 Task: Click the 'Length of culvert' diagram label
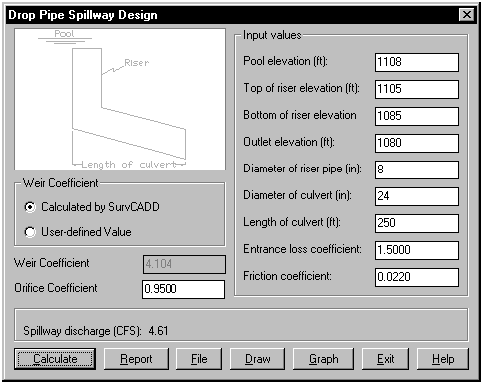(129, 165)
